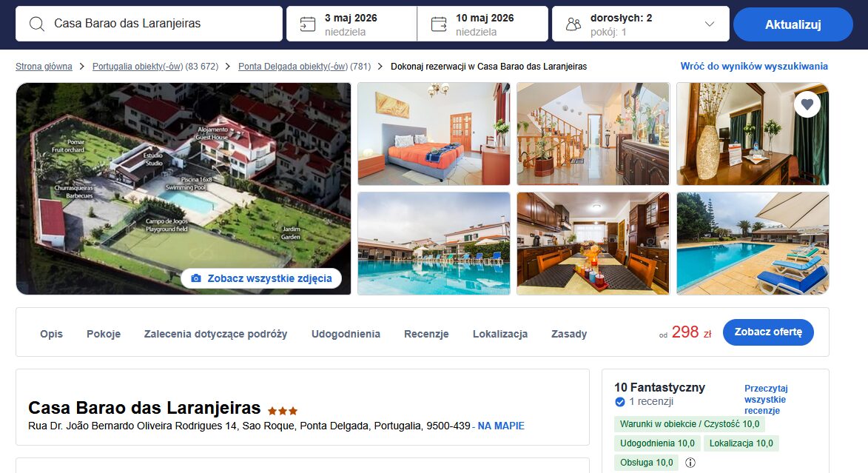Click the Casa Barao das Laranjeiras search field
Image resolution: width=868 pixels, height=473 pixels.
(149, 24)
